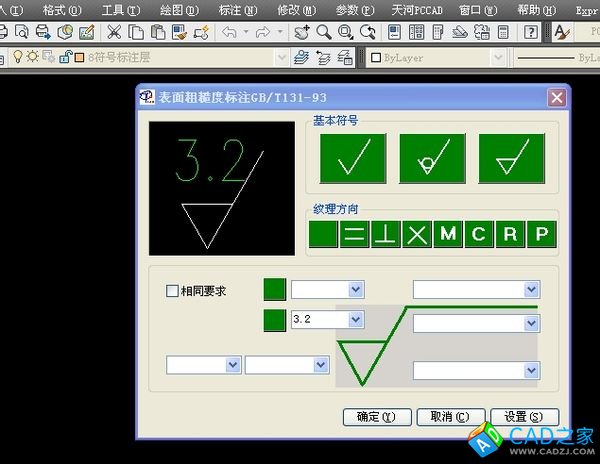This screenshot has width=600, height=464.
Task: Expand the top-right parameter dropdown in dialog
Action: [x=532, y=290]
